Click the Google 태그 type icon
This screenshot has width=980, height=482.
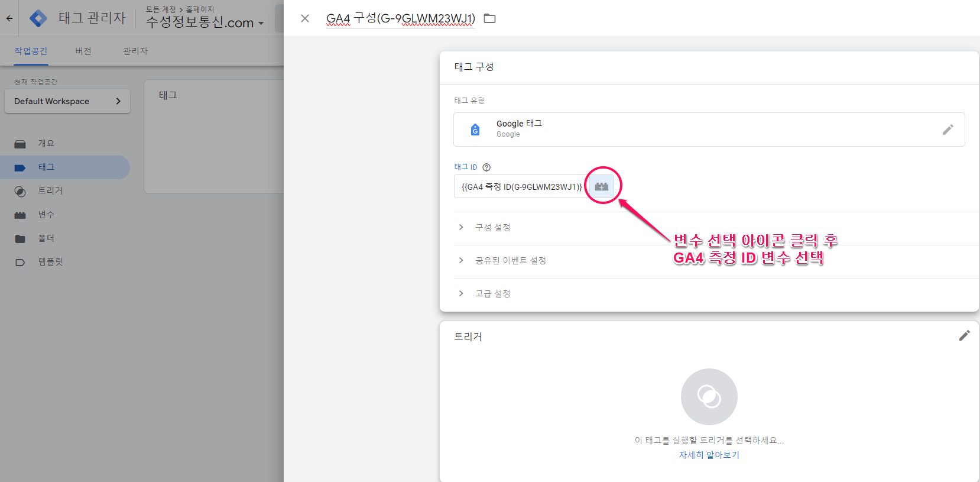point(475,130)
